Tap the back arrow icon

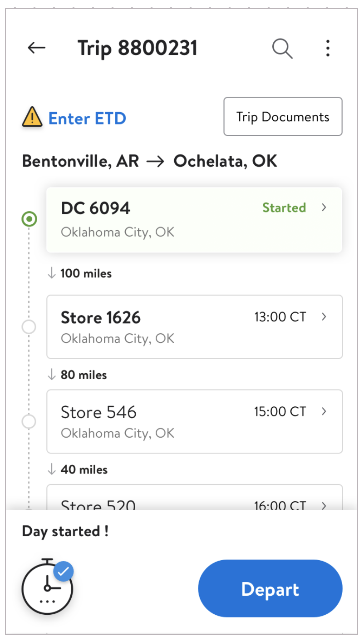click(x=36, y=48)
